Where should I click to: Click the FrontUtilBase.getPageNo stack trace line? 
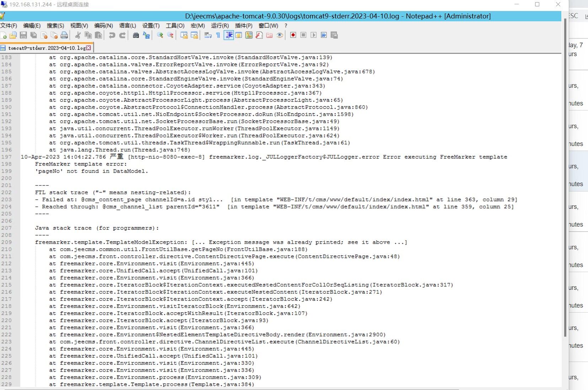pos(178,249)
